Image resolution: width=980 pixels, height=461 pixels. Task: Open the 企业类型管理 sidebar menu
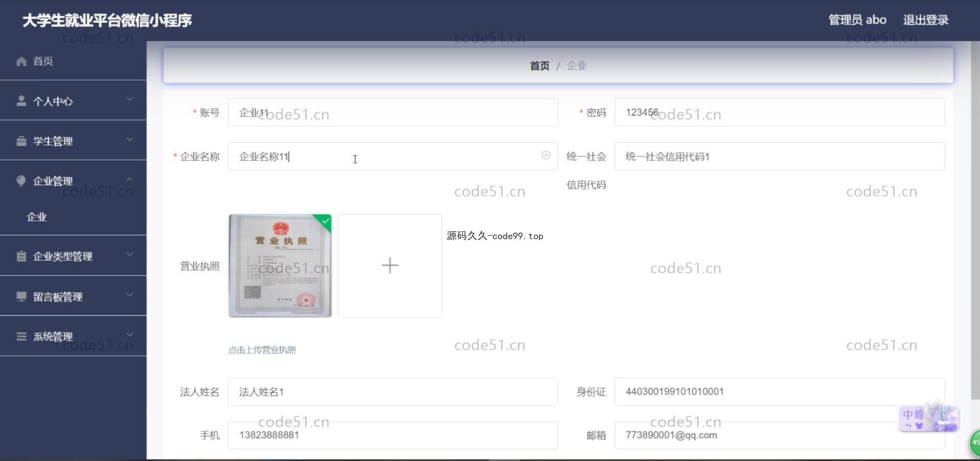point(73,256)
